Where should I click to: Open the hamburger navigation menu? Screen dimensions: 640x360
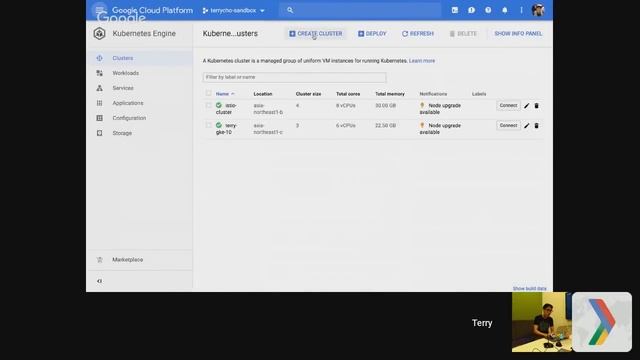coord(99,10)
